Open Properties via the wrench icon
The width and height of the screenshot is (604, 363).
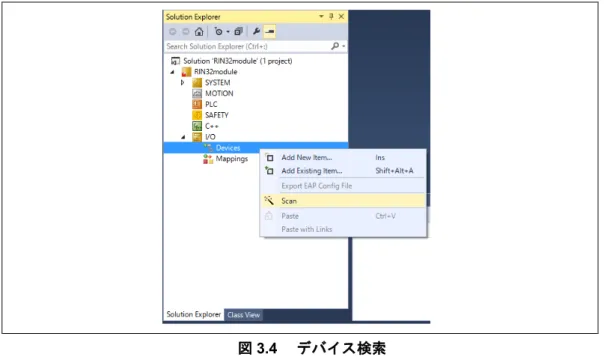click(x=256, y=32)
